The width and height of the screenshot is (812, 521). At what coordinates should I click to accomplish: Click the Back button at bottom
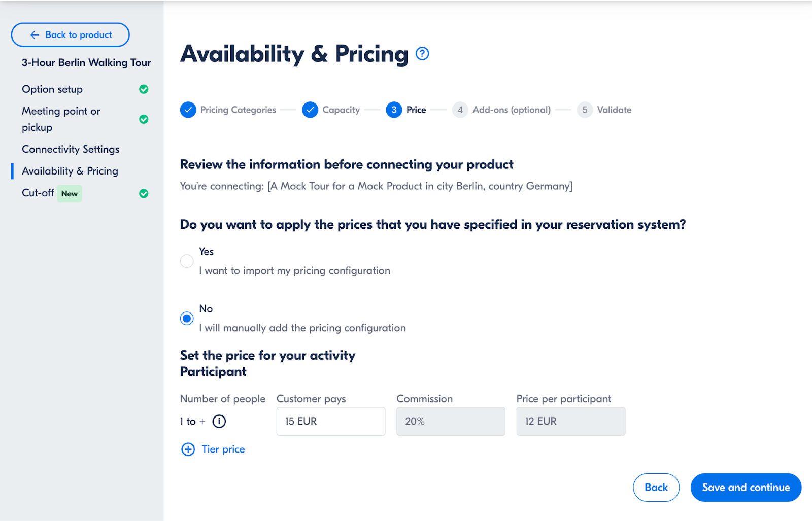(x=656, y=488)
